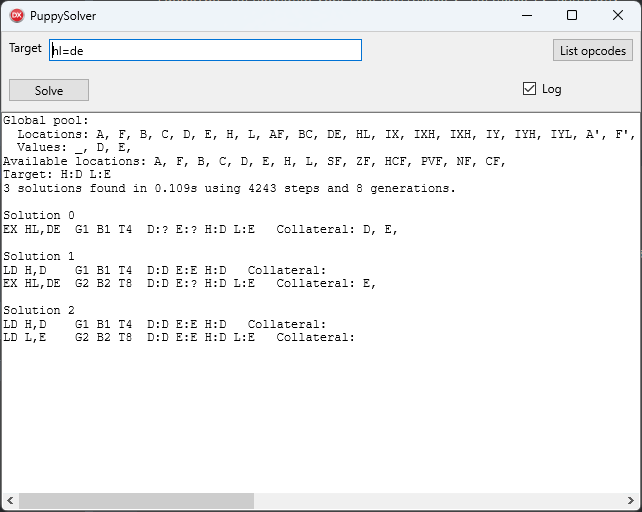Focus the Target input field
Screen dimensions: 642x512
coord(205,50)
